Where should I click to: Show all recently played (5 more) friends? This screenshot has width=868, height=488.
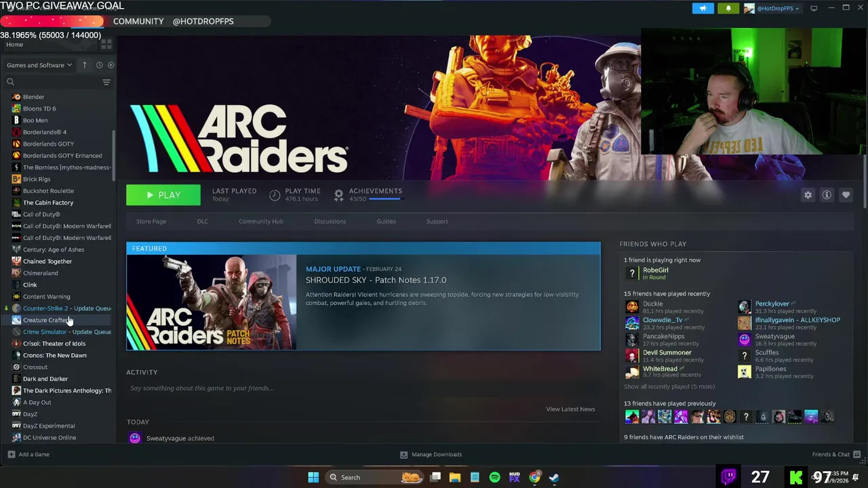click(669, 387)
